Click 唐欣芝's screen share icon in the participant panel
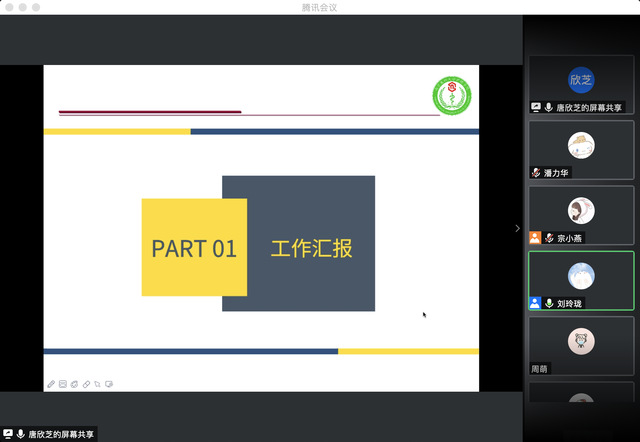Screen dimensions: 640x442 536,107
